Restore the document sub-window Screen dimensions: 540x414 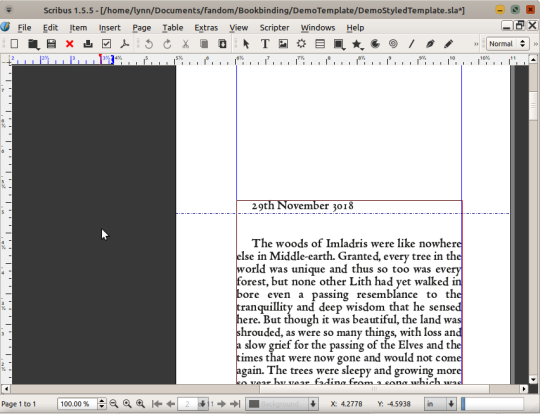pyautogui.click(x=519, y=25)
